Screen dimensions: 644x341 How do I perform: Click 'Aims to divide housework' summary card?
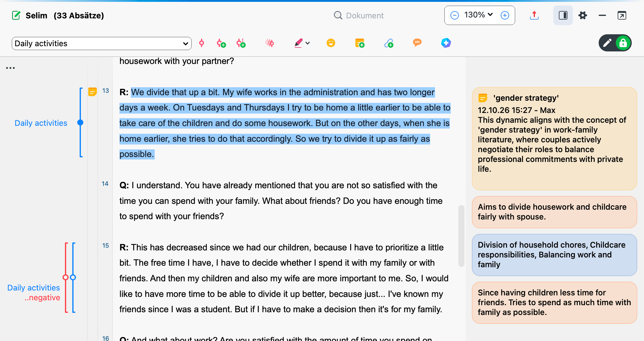[x=555, y=212]
